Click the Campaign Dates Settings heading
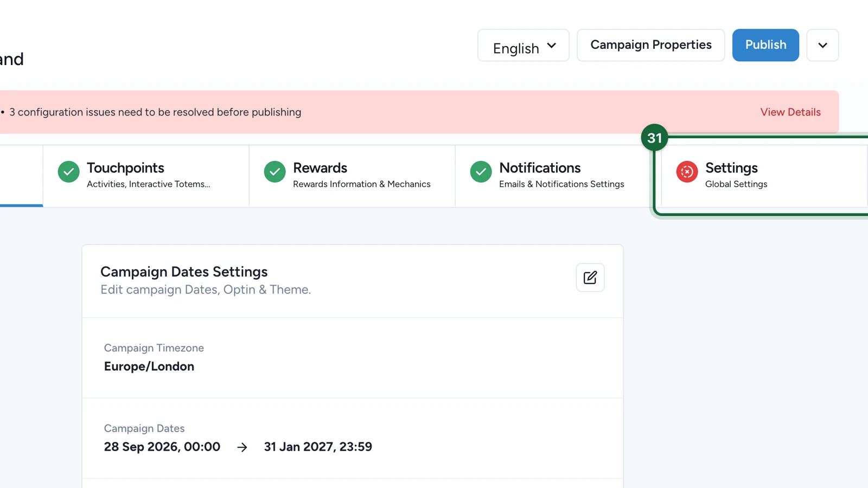This screenshot has width=868, height=488. (184, 272)
